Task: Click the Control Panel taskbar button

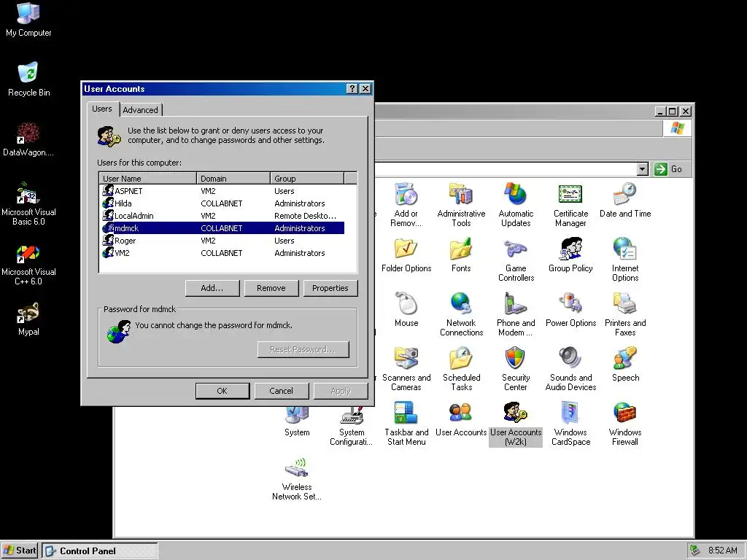Action: (x=99, y=551)
